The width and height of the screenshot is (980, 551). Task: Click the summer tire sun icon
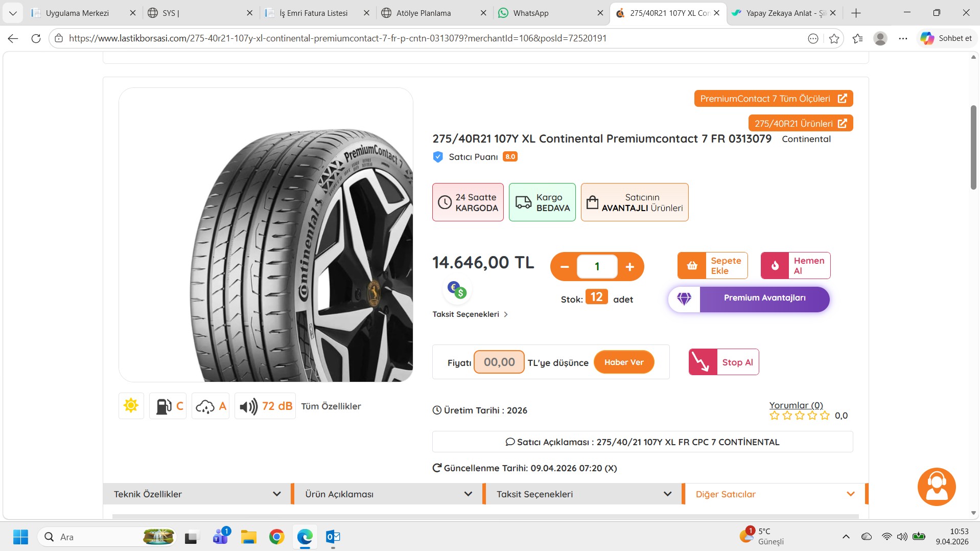point(131,406)
